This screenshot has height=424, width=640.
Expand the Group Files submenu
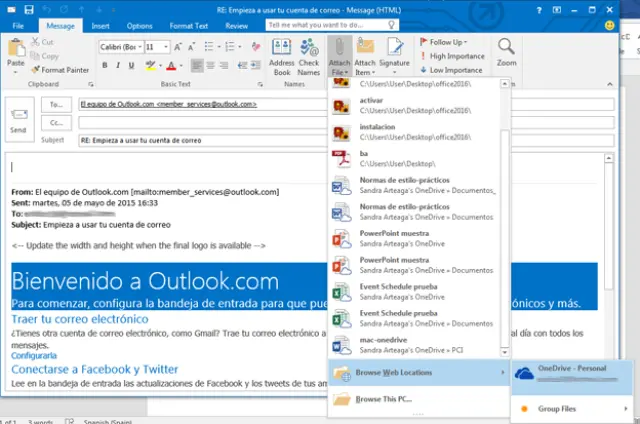[571, 408]
